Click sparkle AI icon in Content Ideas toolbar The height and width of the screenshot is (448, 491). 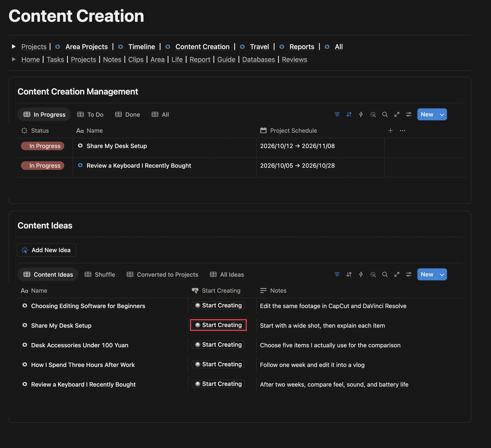[x=373, y=274]
